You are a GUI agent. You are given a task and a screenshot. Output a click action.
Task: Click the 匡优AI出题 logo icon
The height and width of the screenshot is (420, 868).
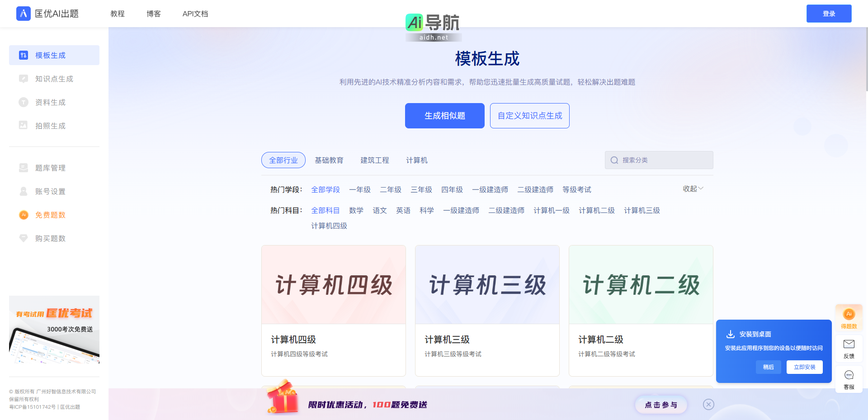[x=24, y=14]
